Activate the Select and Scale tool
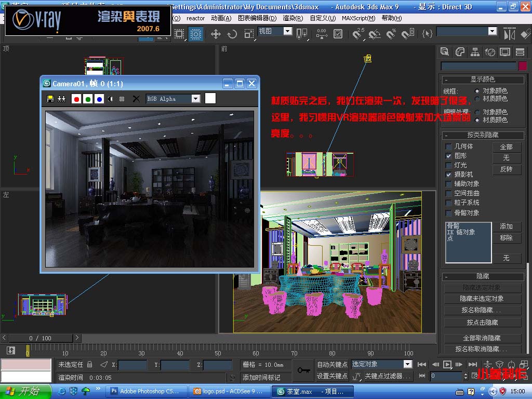The image size is (532, 399). (x=249, y=34)
